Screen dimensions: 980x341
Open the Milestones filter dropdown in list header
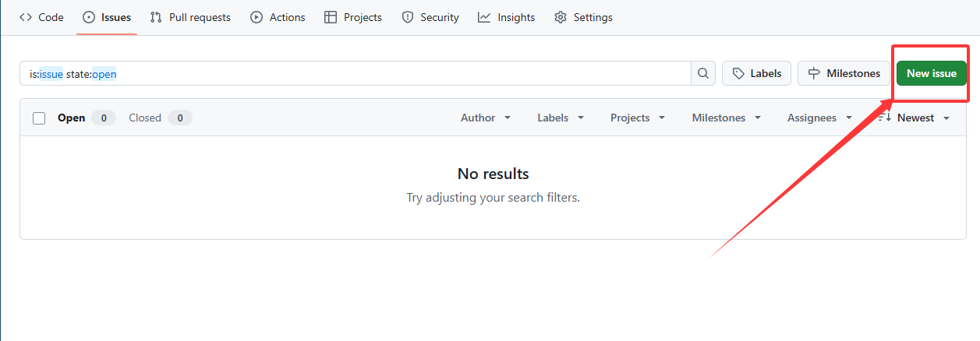pos(725,118)
